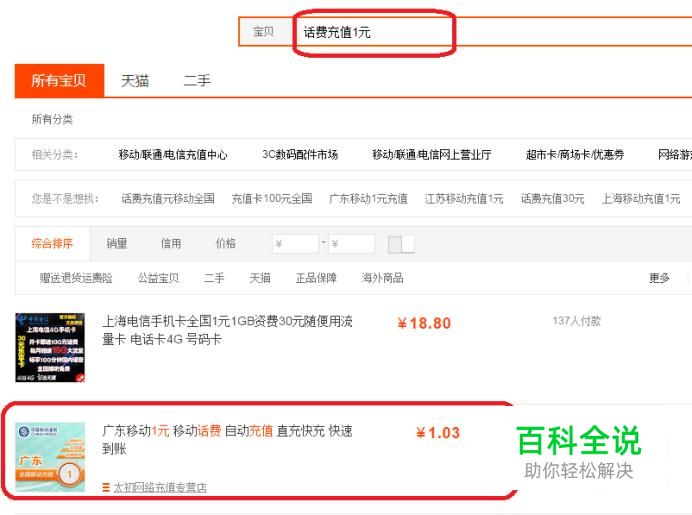This screenshot has height=515, width=692.
Task: Select the 所有宝贝 tab
Action: point(59,80)
